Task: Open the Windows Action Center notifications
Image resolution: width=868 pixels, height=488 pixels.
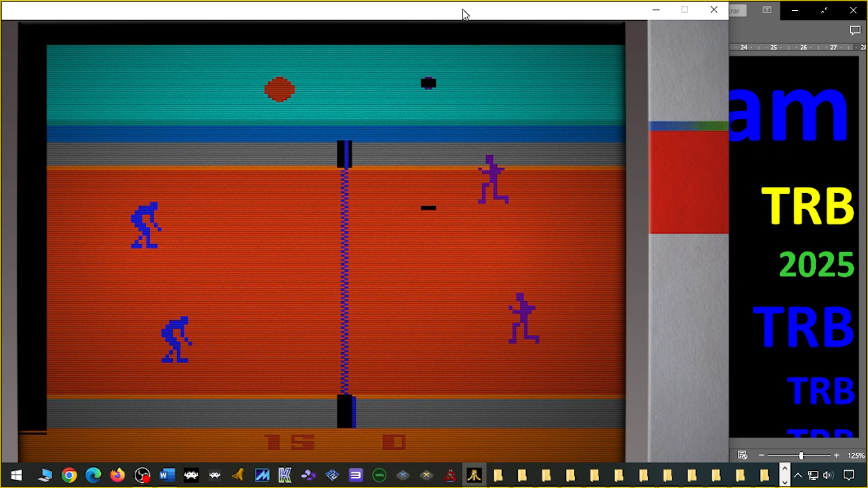Action: tap(849, 475)
